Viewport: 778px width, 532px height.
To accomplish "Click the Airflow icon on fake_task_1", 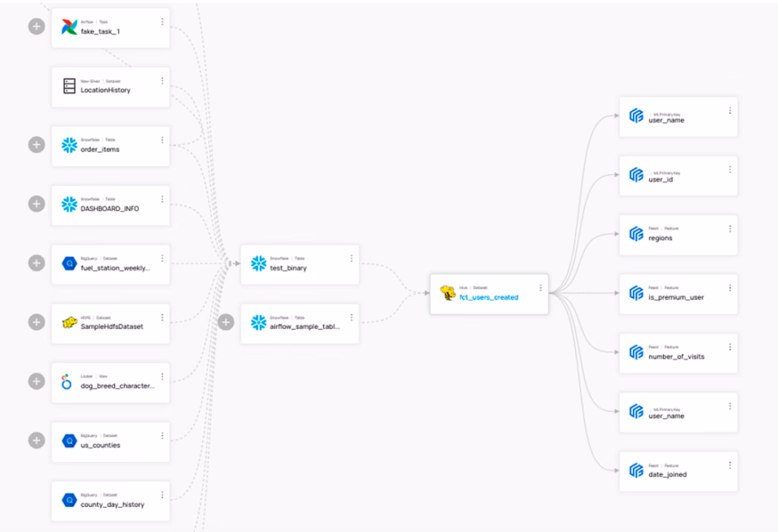I will [x=69, y=27].
